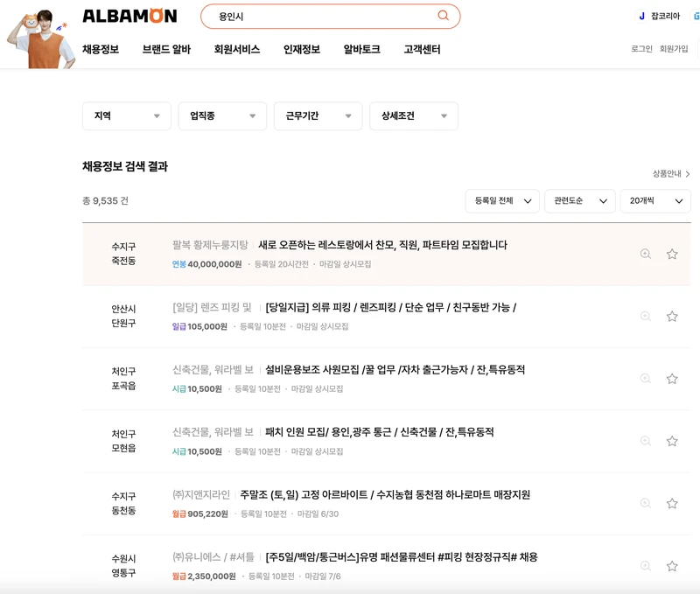Open quick view for the 팔복 황제누룽지탕 listing
Viewport: 700px width, 594px height.
pyautogui.click(x=645, y=254)
